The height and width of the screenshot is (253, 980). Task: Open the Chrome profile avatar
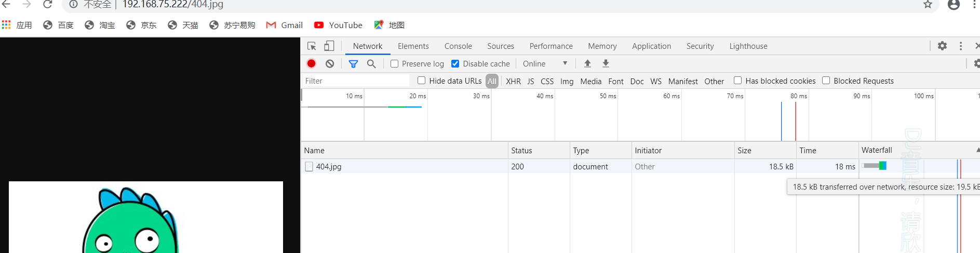pos(954,4)
